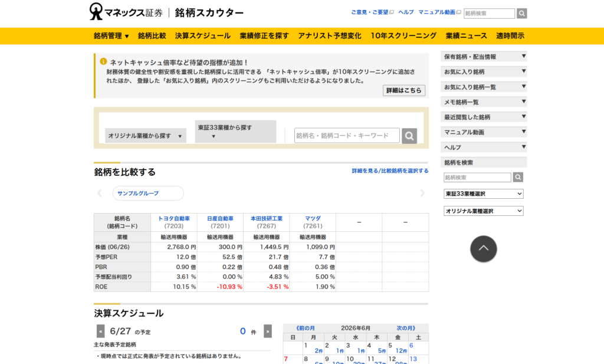Click Toyota's price cell 2,768.0 円
The image size is (604, 364).
click(x=182, y=247)
